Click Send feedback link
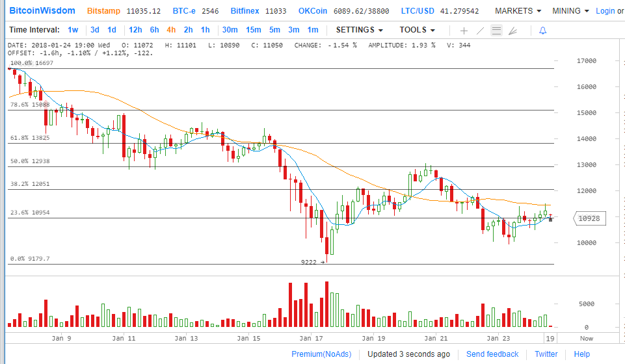Viewport: 625px width, 364px height. tap(492, 354)
